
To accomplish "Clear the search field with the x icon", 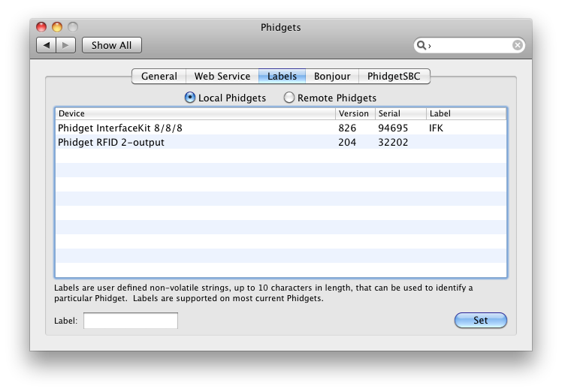I will point(517,45).
